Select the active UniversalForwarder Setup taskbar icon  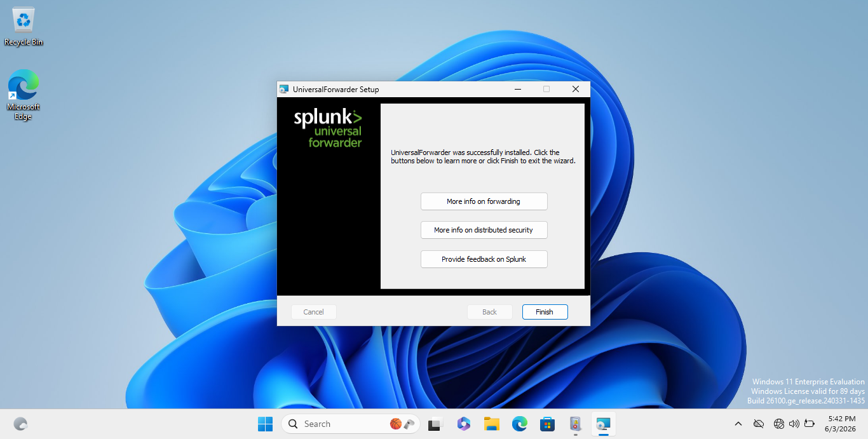(x=603, y=424)
